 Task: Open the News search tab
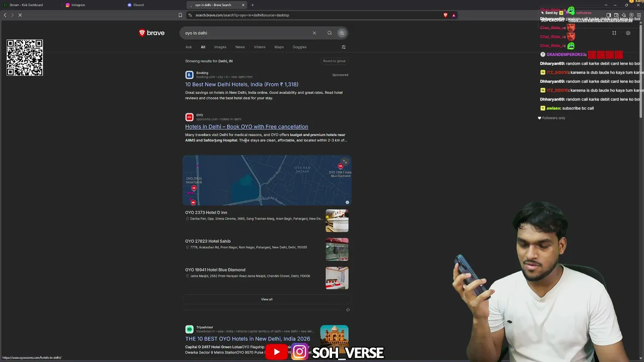pos(240,47)
